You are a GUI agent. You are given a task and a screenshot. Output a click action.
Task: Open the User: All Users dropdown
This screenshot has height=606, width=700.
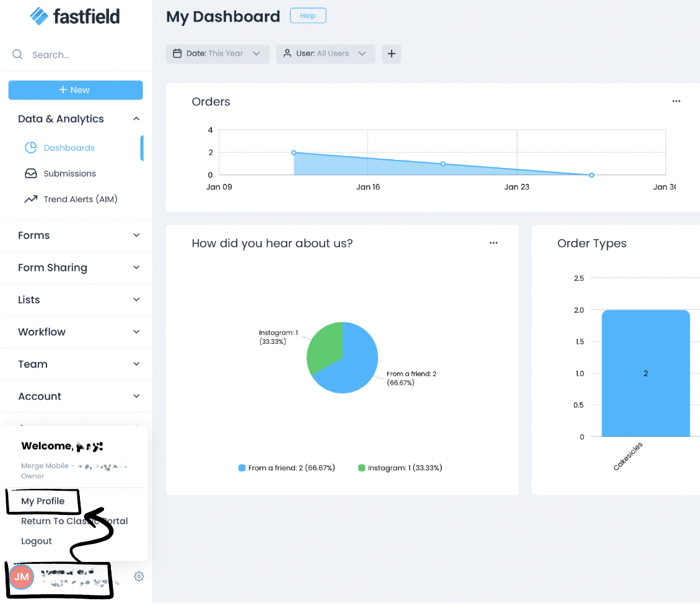325,54
